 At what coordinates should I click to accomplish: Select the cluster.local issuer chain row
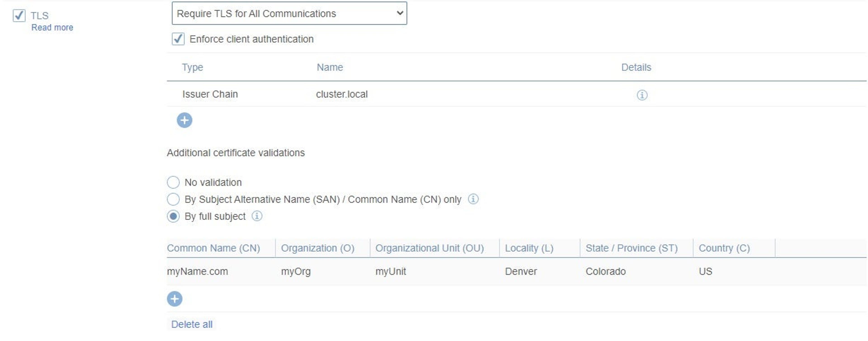(x=342, y=94)
